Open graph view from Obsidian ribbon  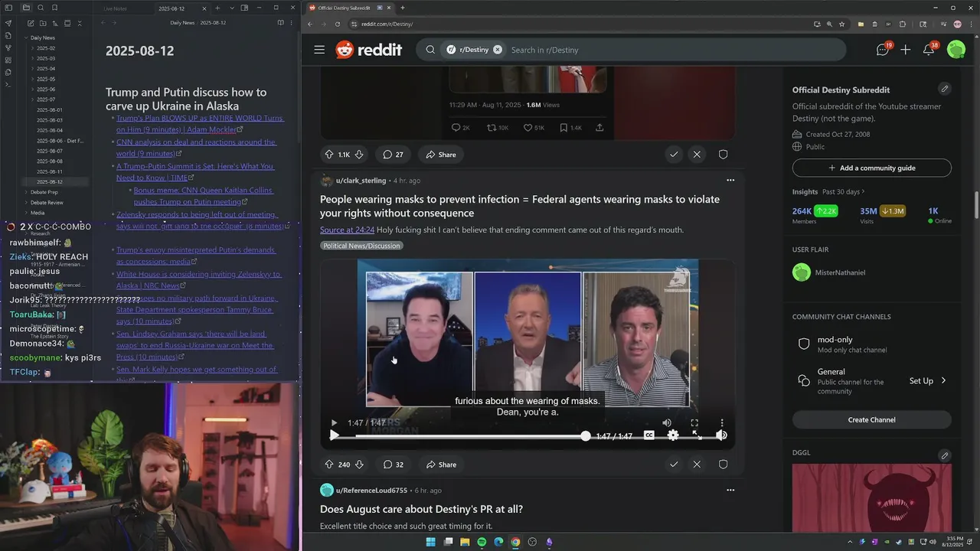tap(8, 47)
